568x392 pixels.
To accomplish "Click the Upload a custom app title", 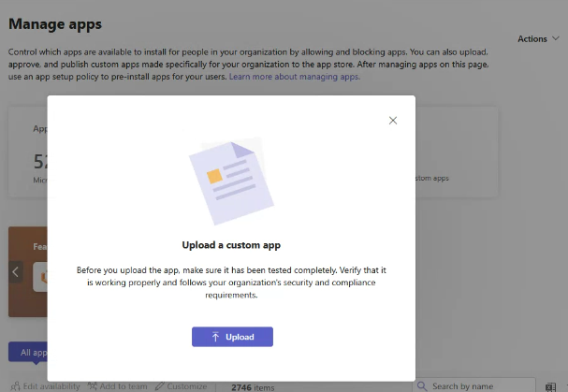I will (231, 245).
